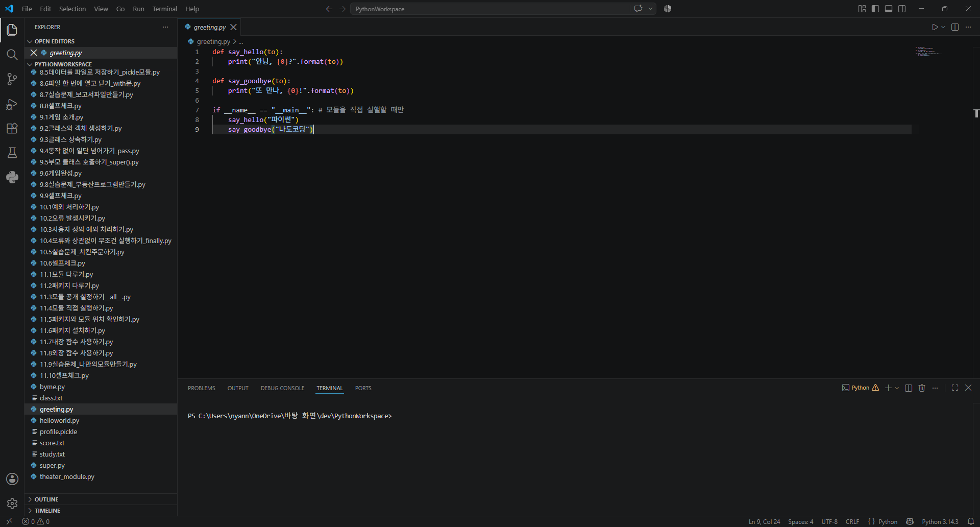980x527 pixels.
Task: Split the editor to the right
Action: (x=955, y=27)
